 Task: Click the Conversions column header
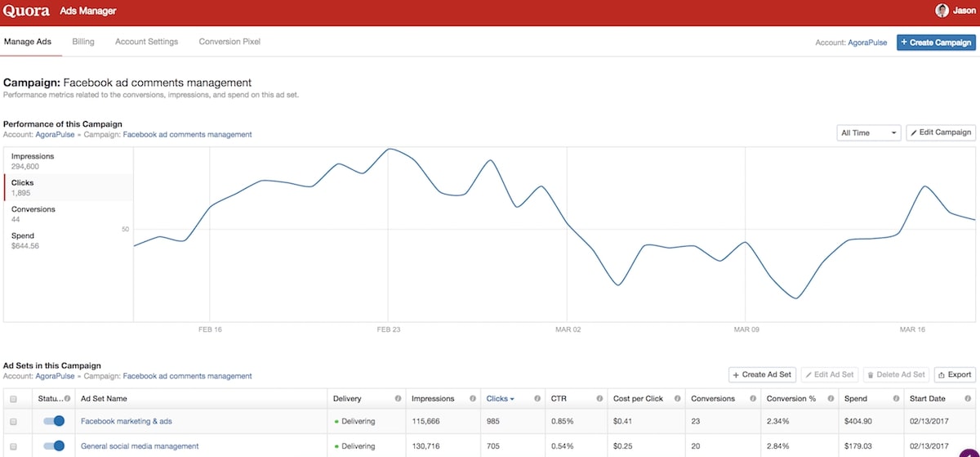pos(713,399)
